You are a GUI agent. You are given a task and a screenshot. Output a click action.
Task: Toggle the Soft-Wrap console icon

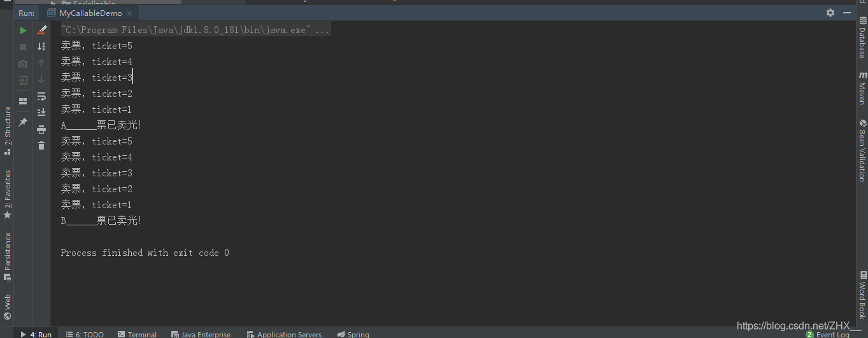tap(41, 96)
